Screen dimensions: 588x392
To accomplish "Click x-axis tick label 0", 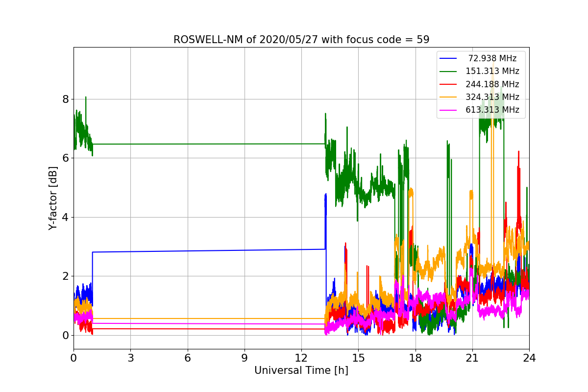I will [73, 358].
